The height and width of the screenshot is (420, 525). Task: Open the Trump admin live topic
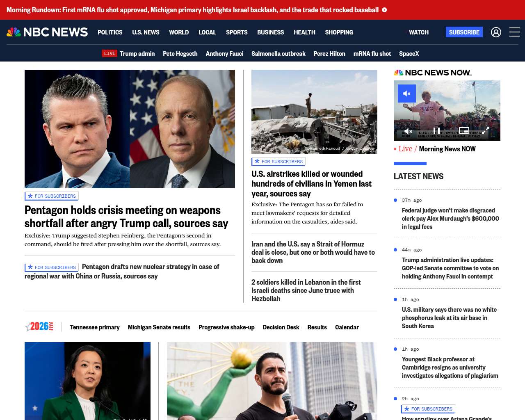[137, 53]
